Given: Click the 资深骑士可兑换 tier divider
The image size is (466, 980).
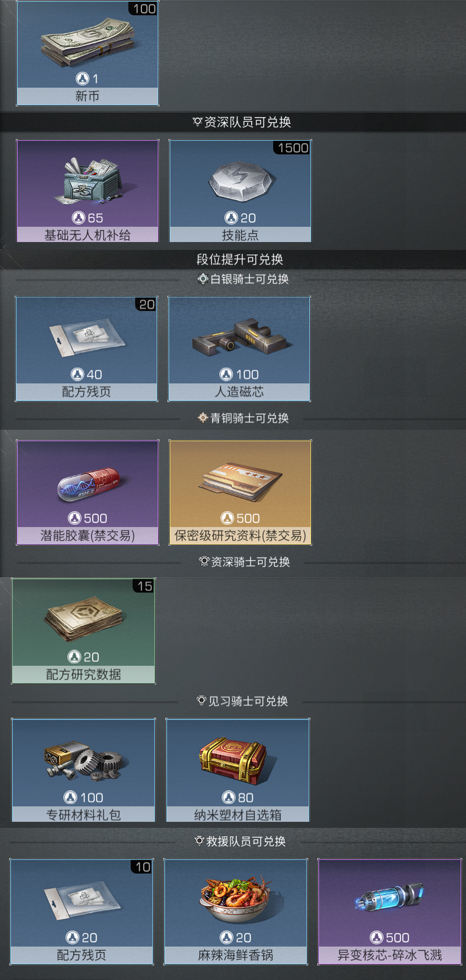Looking at the screenshot, I should click(244, 562).
